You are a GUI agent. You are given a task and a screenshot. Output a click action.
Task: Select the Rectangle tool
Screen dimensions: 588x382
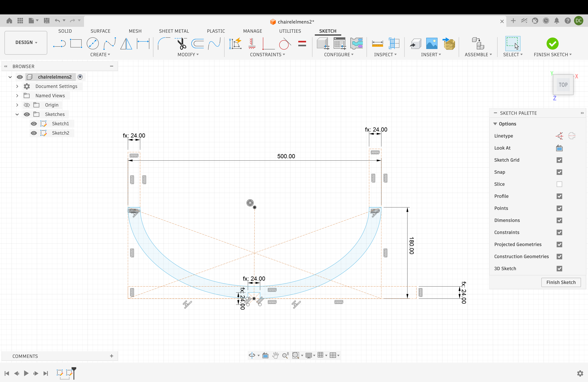tap(76, 44)
